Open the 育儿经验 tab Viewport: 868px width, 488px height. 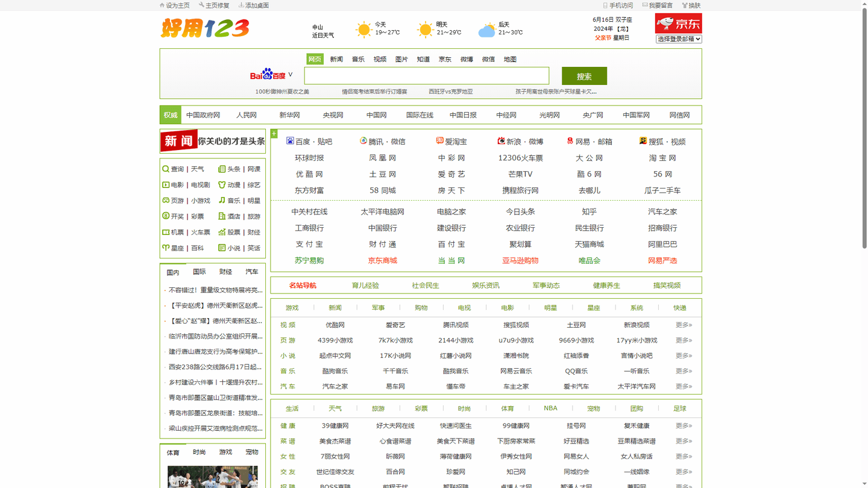365,286
